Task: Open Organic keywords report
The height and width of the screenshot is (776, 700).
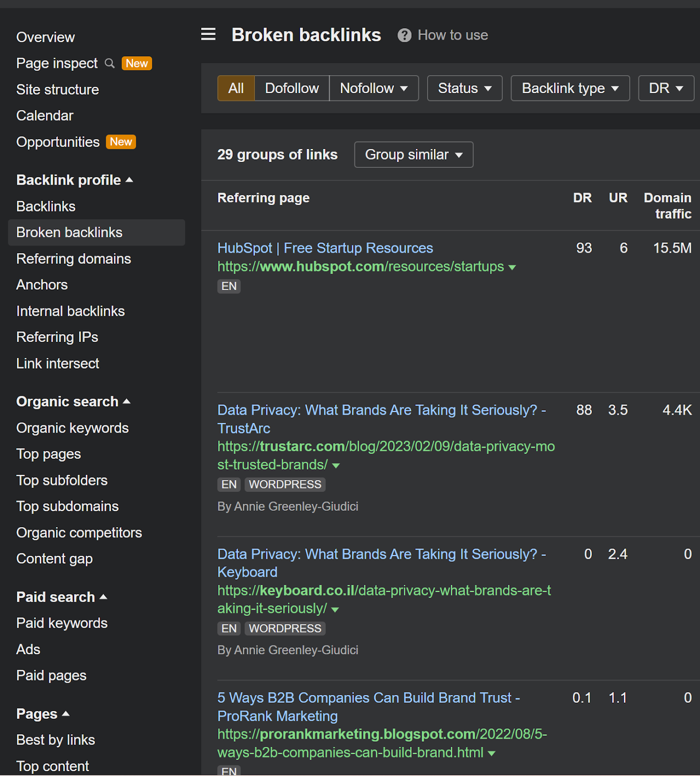Action: pyautogui.click(x=73, y=428)
